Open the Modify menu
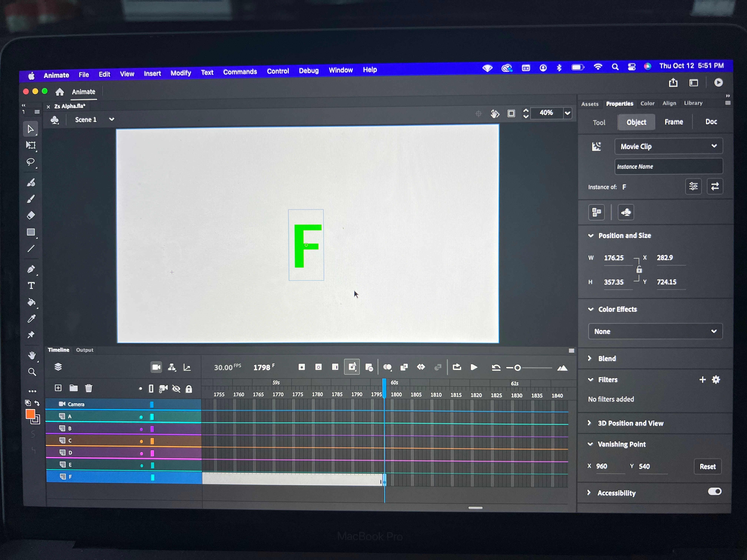 coord(180,73)
